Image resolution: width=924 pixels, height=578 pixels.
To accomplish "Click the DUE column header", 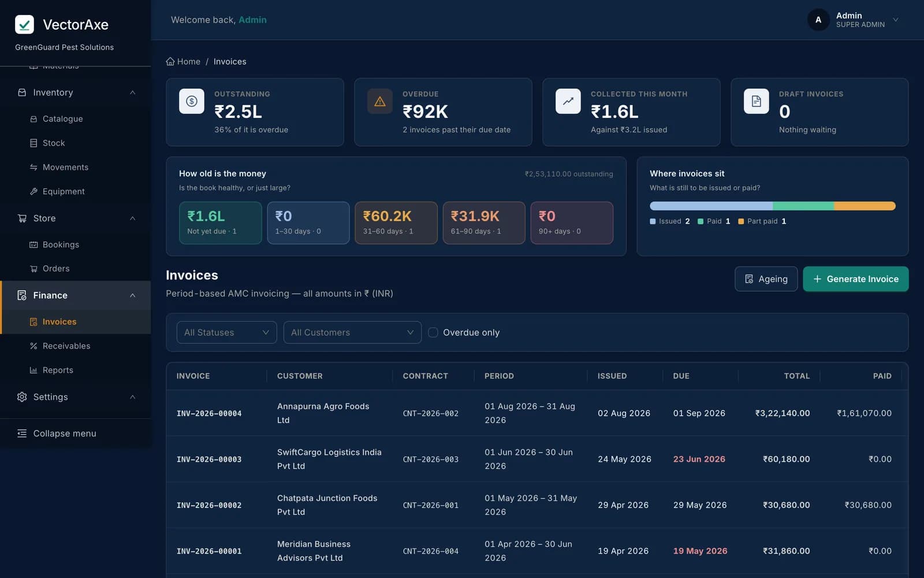I will [681, 376].
